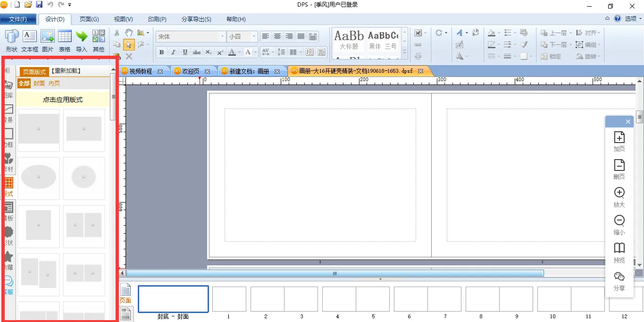Select the 封底－封面 page thumbnail
This screenshot has width=644, height=322.
(173, 299)
